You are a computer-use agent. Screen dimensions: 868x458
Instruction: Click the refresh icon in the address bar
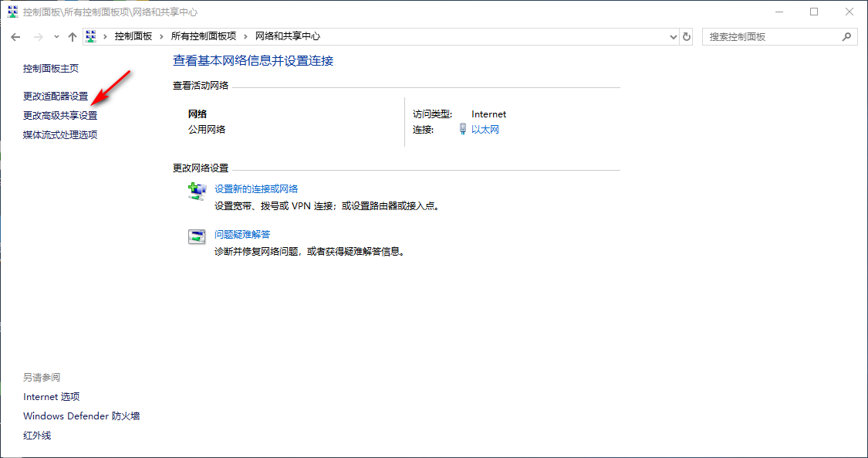[687, 36]
